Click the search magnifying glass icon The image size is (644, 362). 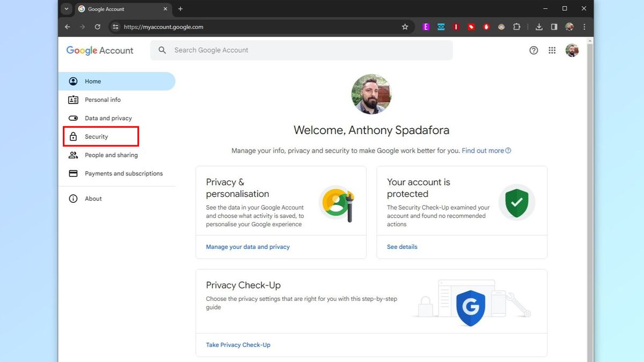(x=162, y=50)
